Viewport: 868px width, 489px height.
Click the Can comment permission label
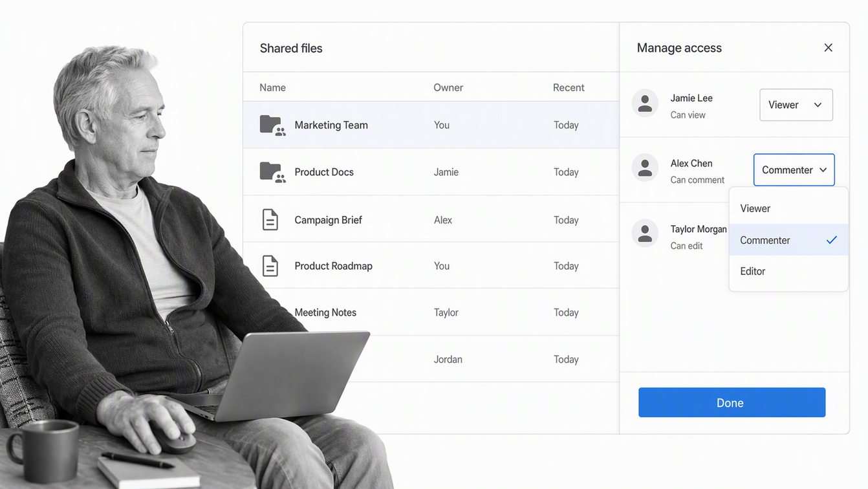[697, 180]
